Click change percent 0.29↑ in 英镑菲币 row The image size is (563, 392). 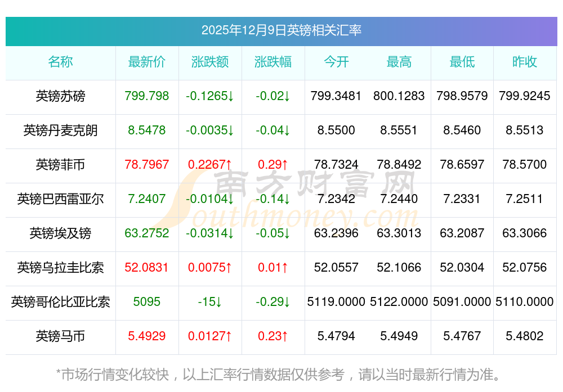pos(273,165)
